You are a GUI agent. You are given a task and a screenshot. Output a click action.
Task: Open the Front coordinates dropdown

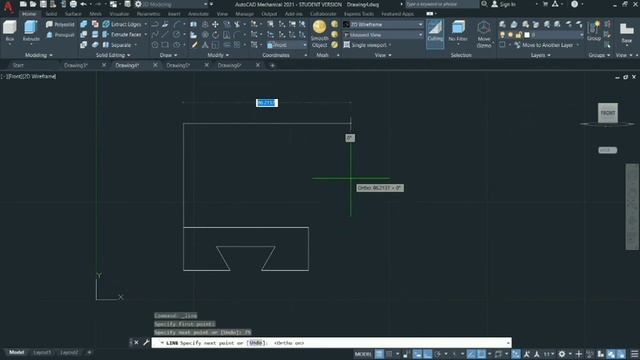(x=287, y=45)
